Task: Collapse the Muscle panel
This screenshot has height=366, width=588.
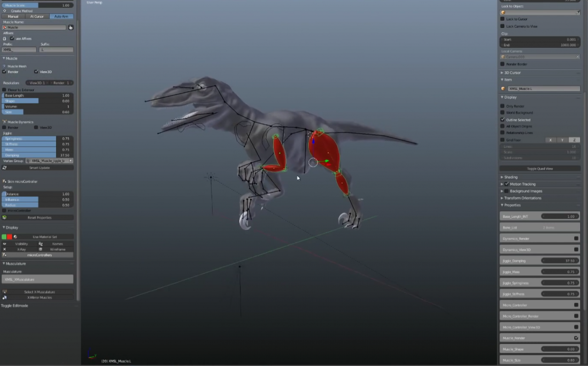Action: (x=4, y=58)
